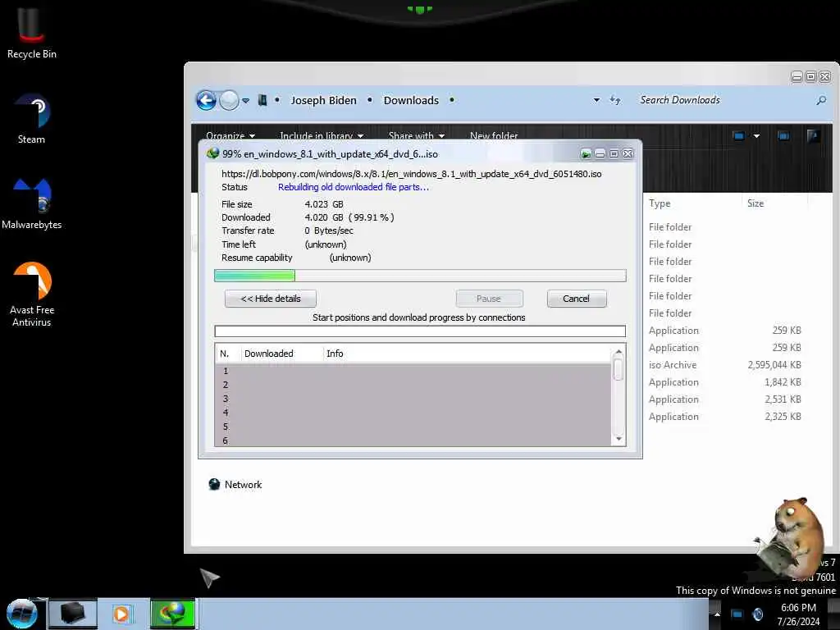
Task: Select the Application row sized 2,325 KB
Action: 725,416
